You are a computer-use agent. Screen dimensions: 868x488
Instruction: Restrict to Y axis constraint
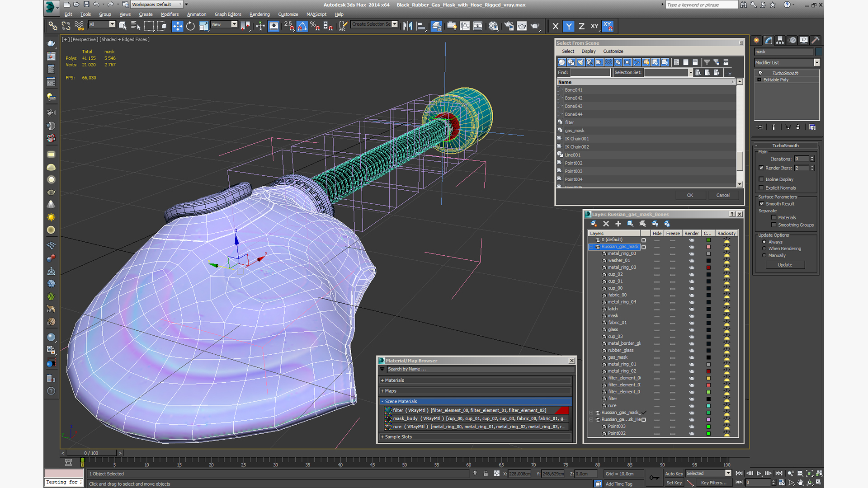click(568, 26)
